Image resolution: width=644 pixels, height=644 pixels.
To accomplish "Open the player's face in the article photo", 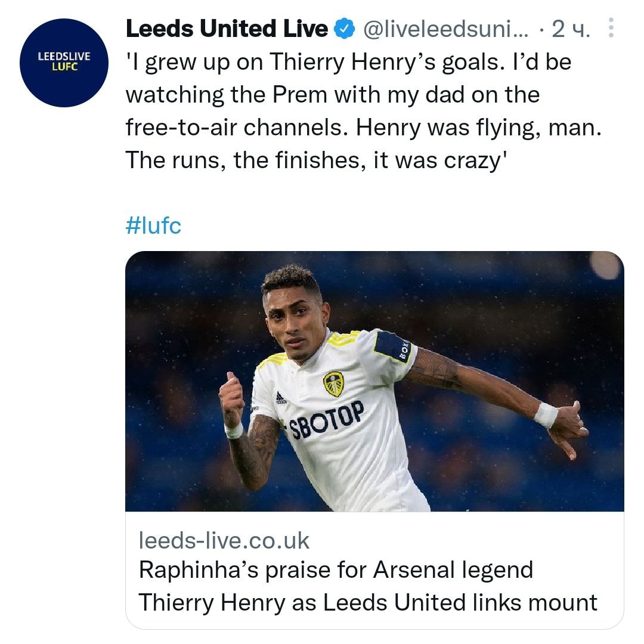I will click(295, 322).
